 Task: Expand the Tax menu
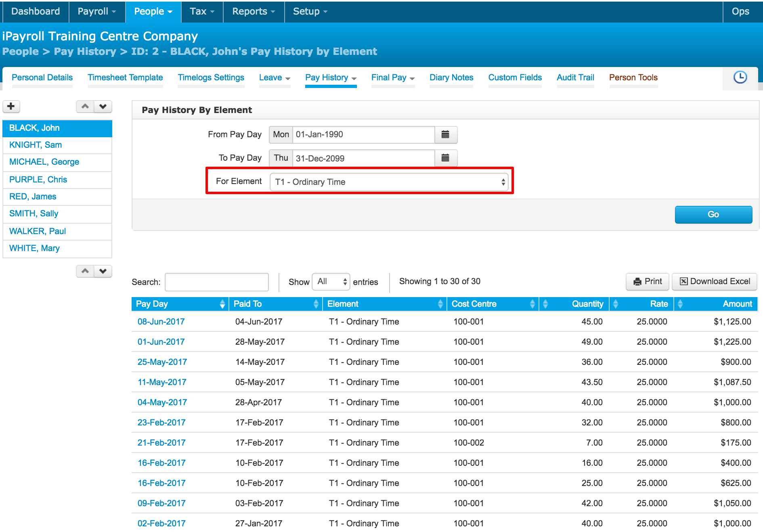point(202,11)
